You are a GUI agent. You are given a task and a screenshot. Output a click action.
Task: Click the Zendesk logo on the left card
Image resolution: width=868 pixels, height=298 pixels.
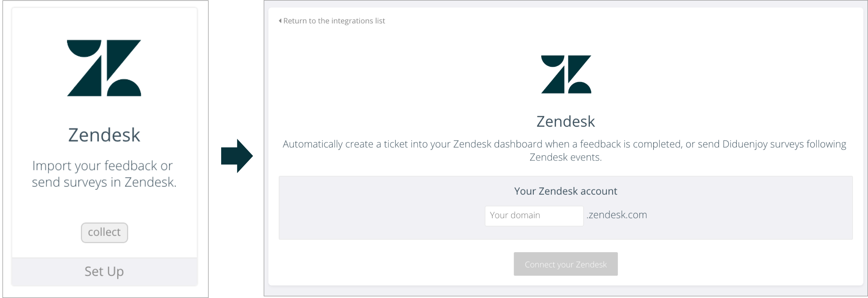click(104, 67)
